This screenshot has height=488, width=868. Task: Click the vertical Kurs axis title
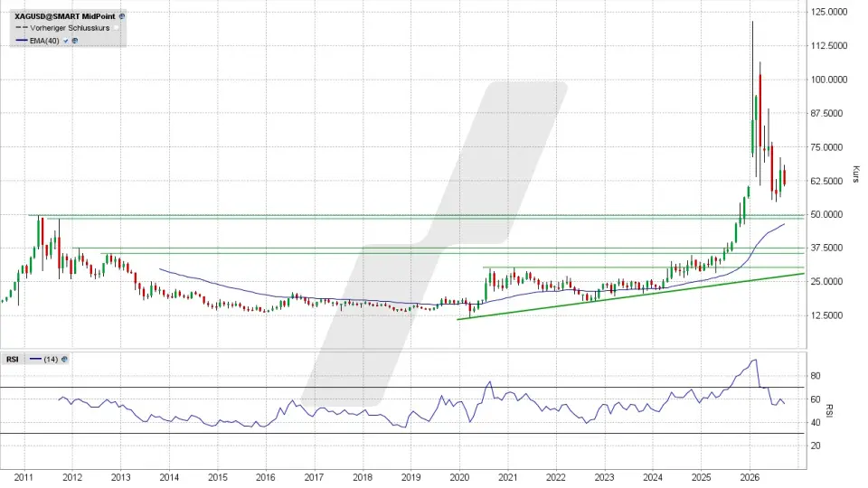click(x=856, y=174)
